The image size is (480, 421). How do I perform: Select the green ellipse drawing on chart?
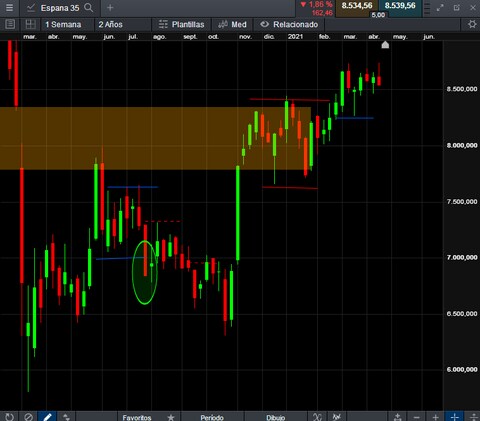145,272
